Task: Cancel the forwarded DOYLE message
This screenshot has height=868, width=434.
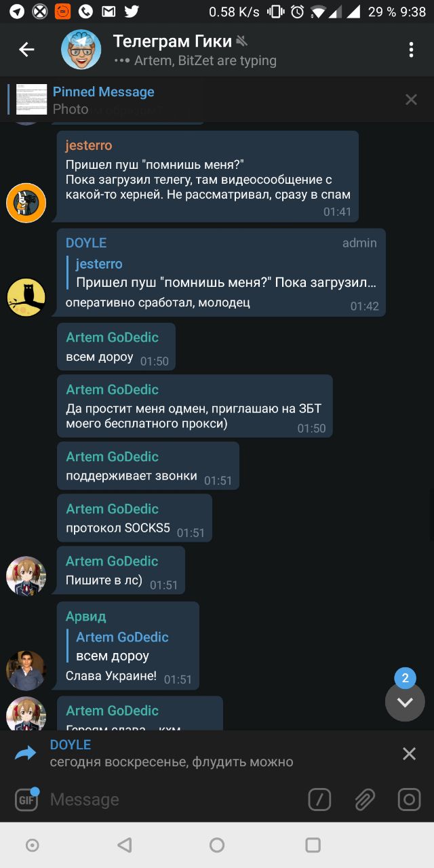Action: pyautogui.click(x=409, y=753)
